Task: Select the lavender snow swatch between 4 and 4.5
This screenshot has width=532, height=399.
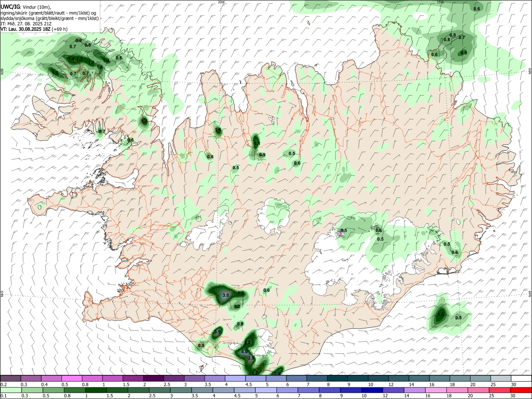Action: click(235, 378)
